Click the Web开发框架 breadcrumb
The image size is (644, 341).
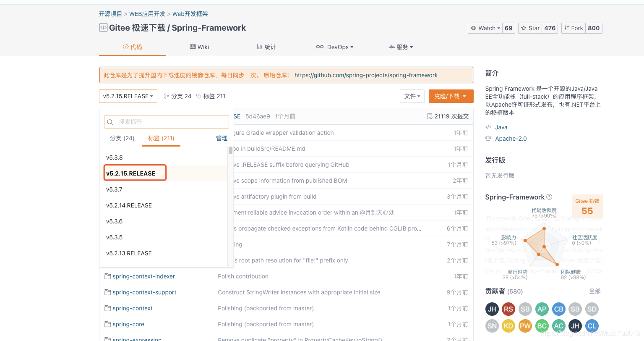pos(190,14)
